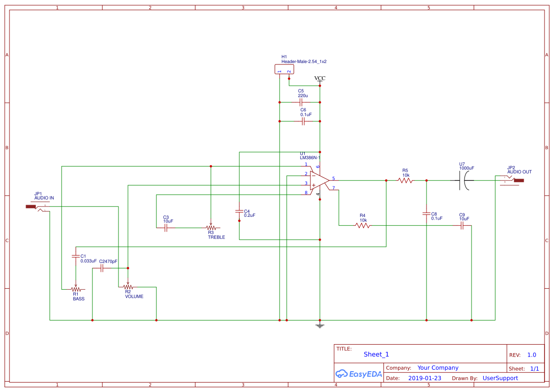Click the EasyEDA logo in the title block
554x392 pixels.
click(359, 374)
